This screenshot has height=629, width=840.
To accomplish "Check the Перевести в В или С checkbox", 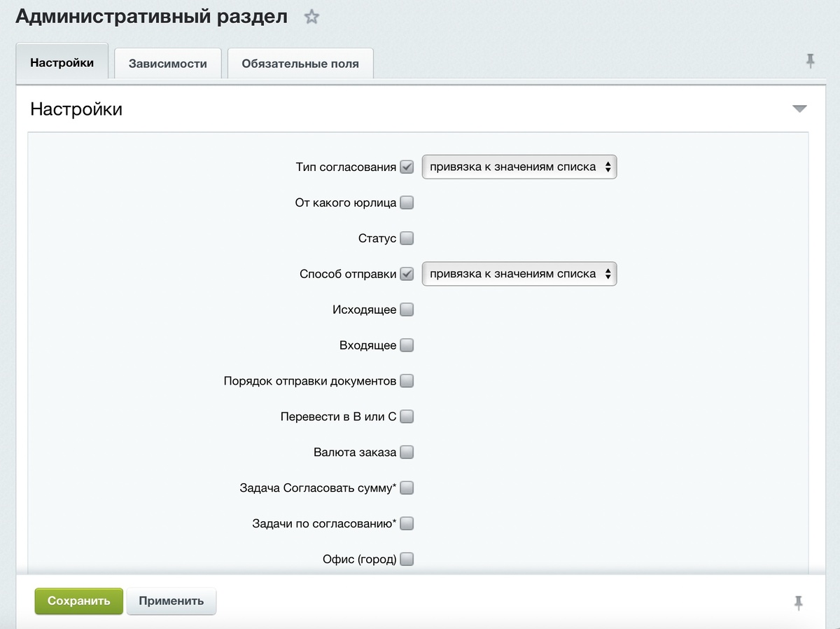I will click(407, 417).
